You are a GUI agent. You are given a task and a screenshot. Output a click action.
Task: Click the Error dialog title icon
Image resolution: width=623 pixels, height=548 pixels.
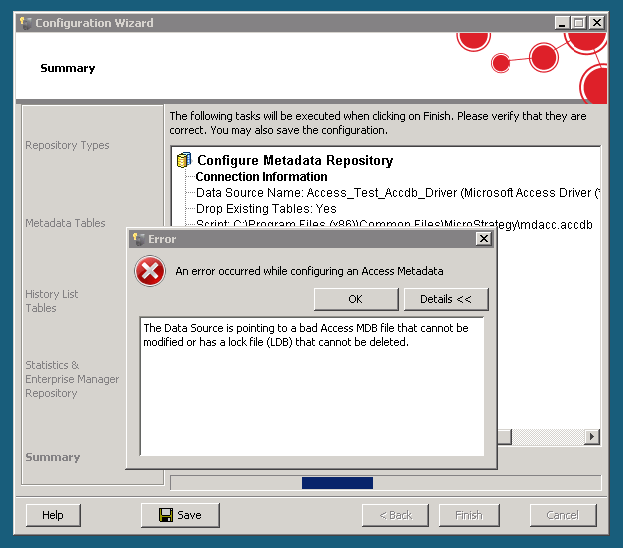[138, 239]
